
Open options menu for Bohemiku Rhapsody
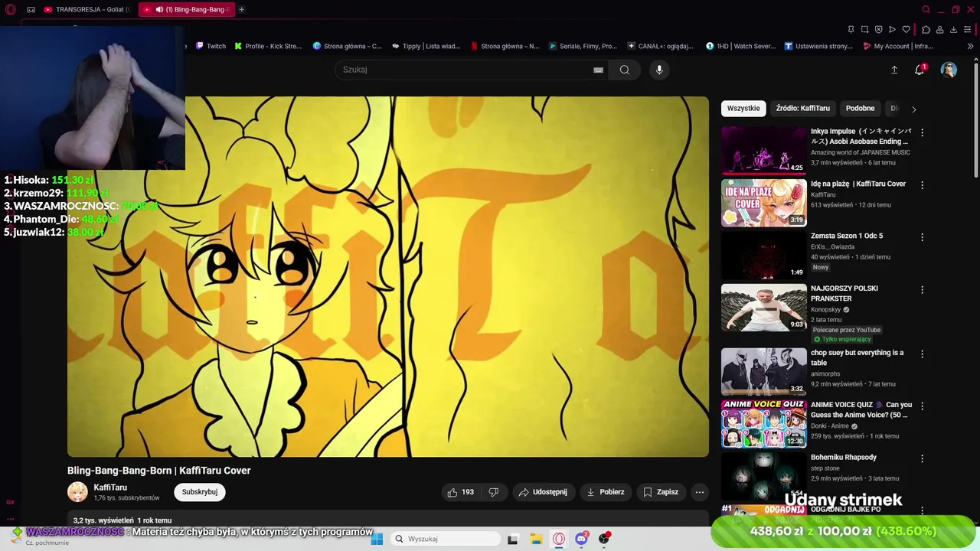(922, 459)
